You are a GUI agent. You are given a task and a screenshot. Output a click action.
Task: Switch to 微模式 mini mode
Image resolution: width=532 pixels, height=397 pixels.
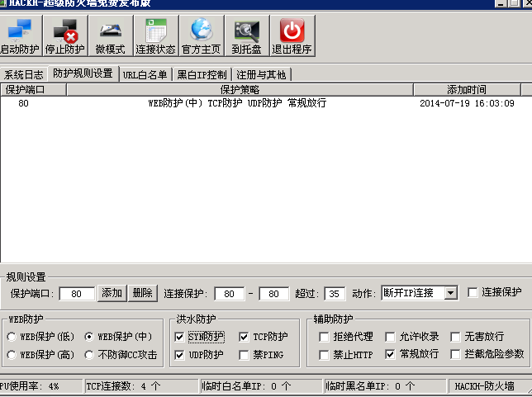pyautogui.click(x=110, y=35)
